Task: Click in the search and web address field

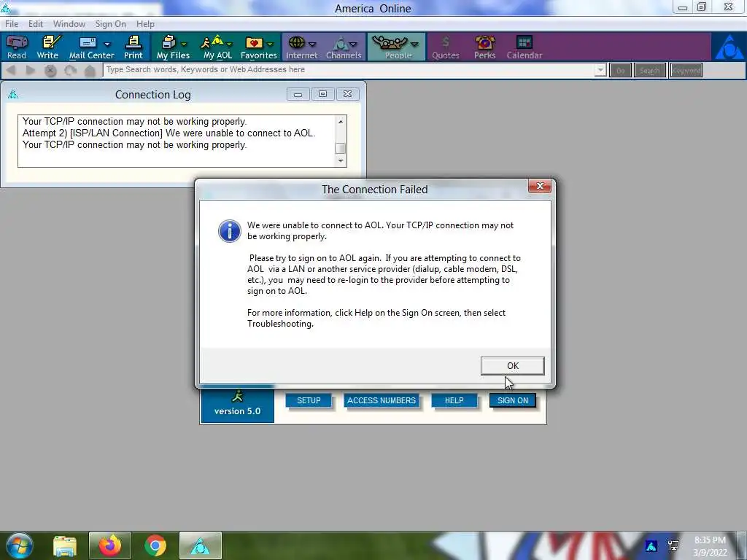Action: 349,70
